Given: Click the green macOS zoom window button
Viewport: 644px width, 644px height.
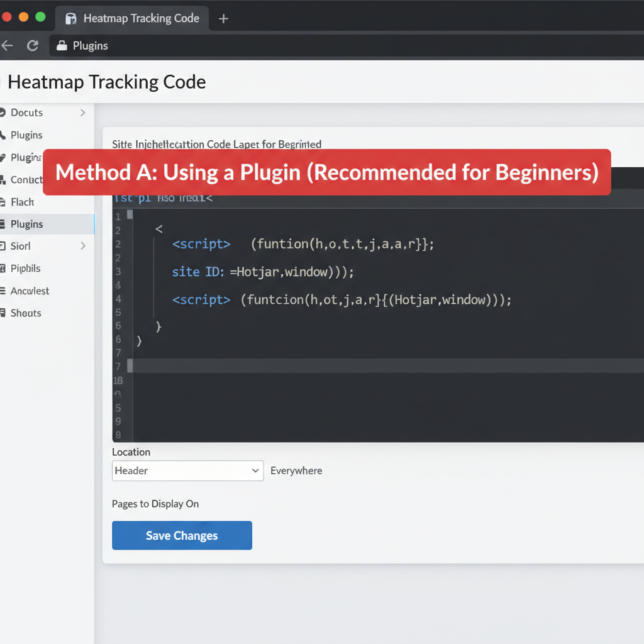Looking at the screenshot, I should coord(40,17).
